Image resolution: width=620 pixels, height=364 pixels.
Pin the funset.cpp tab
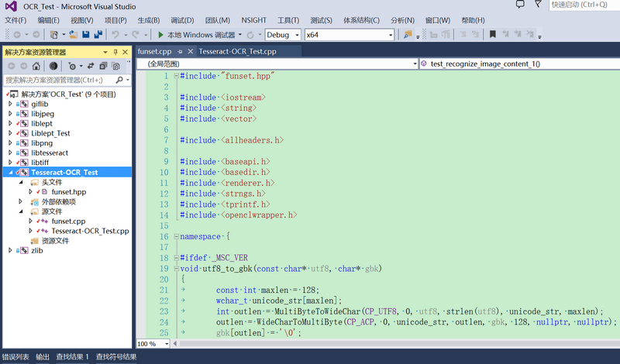pyautogui.click(x=180, y=52)
